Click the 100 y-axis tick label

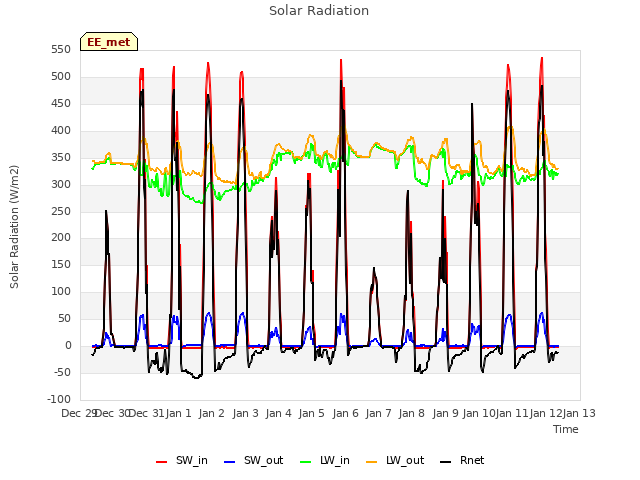pos(61,292)
